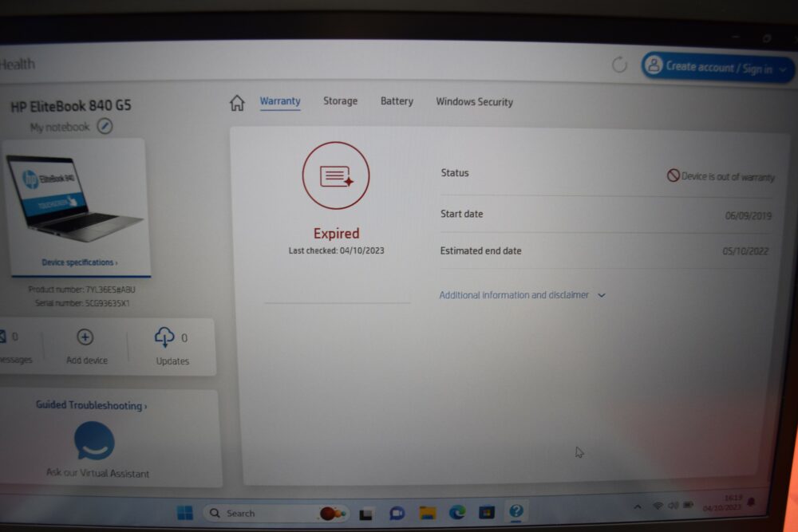Screen dimensions: 798x532
Task: Select the Estimated end date value 05/10/2022
Action: [745, 251]
